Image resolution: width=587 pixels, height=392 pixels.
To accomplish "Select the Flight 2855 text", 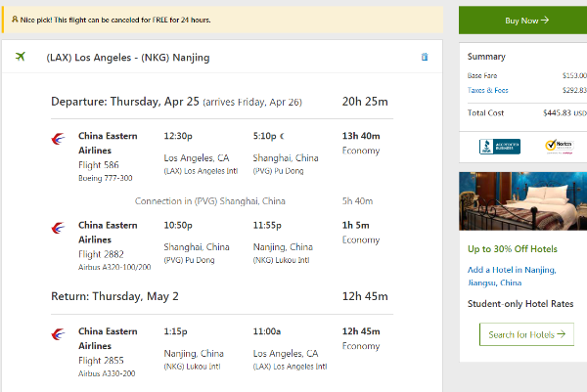I will [x=101, y=361].
